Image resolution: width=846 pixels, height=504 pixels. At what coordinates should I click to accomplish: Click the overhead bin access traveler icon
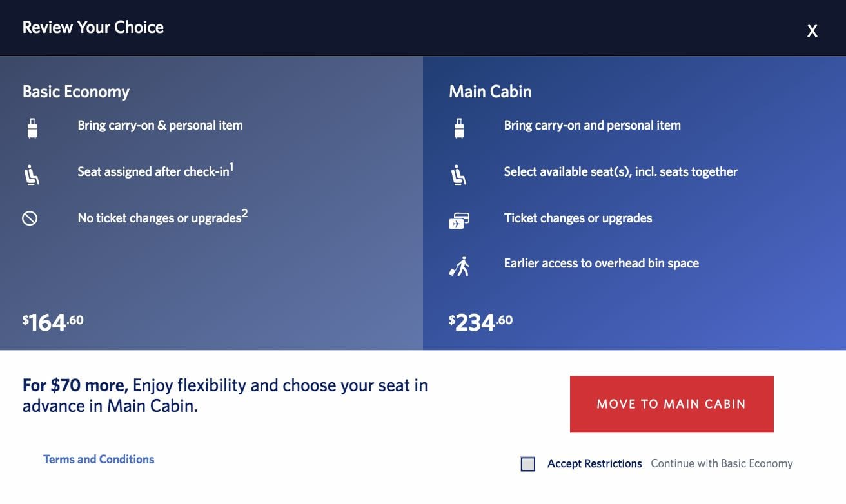coord(459,263)
